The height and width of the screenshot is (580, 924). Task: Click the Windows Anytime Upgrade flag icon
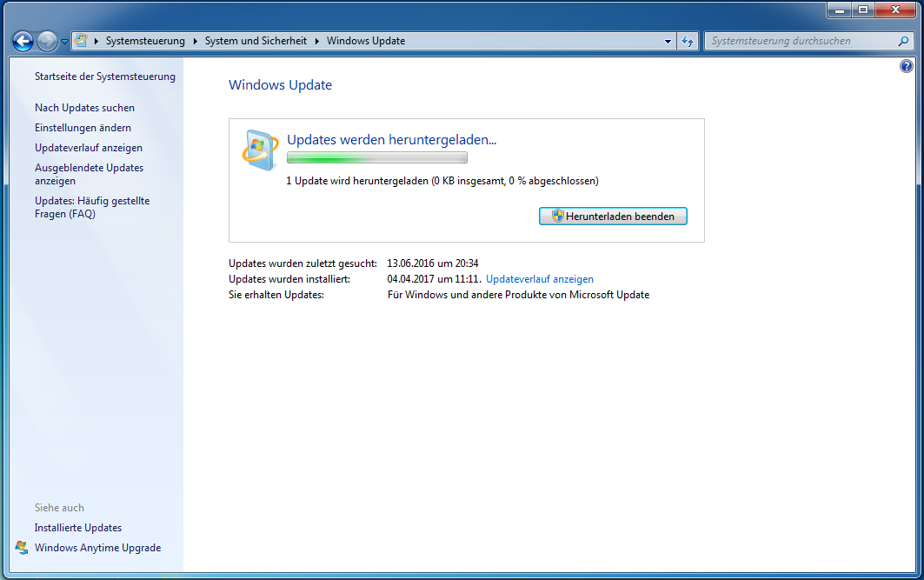(22, 548)
